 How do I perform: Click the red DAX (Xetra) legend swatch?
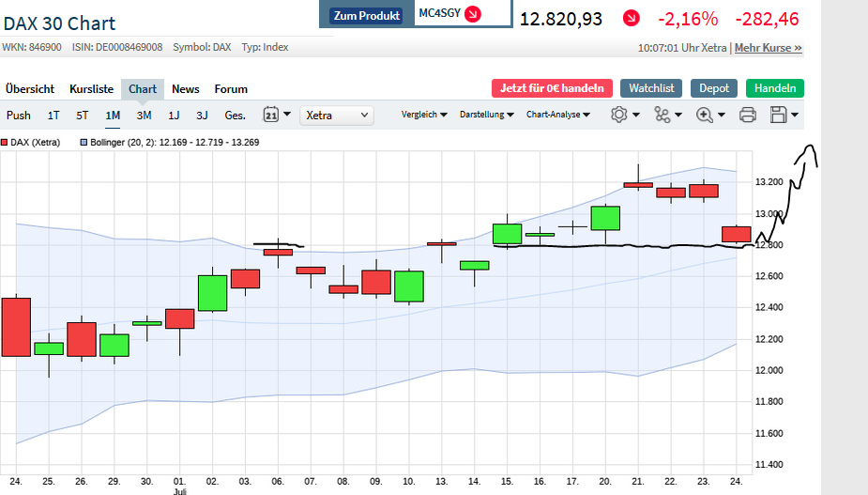[x=5, y=143]
